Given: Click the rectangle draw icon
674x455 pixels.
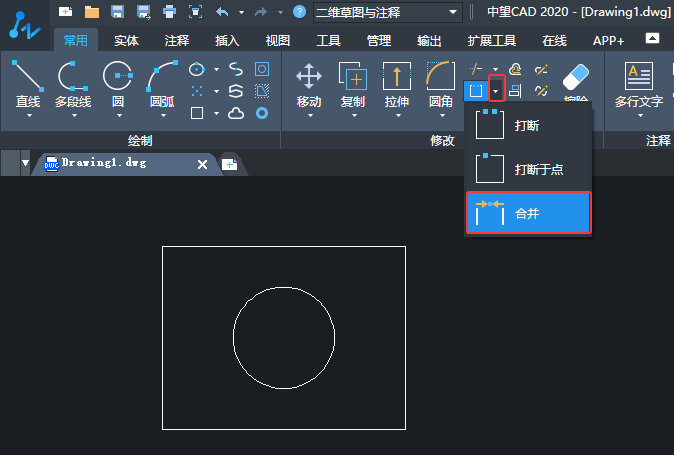Looking at the screenshot, I should click(x=197, y=113).
